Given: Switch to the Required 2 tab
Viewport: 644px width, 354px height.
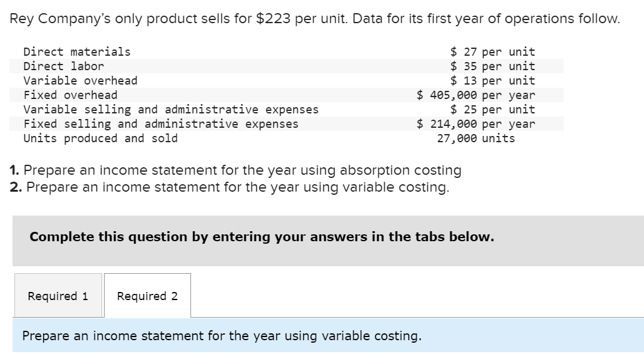Looking at the screenshot, I should (x=147, y=296).
